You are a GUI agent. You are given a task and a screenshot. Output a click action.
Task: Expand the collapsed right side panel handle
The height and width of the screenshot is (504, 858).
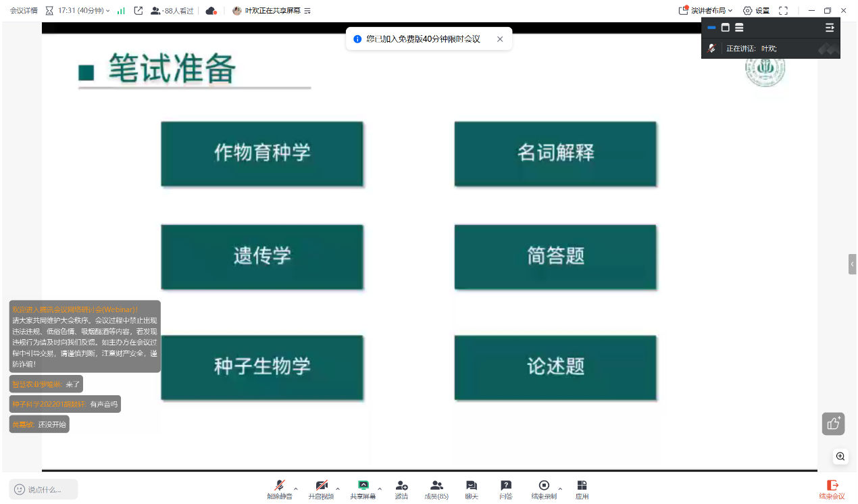[852, 264]
